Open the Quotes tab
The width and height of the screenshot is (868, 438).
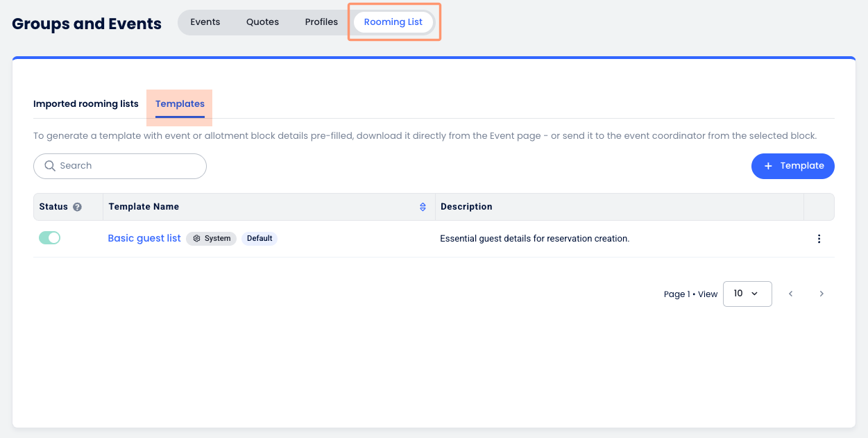(x=262, y=22)
